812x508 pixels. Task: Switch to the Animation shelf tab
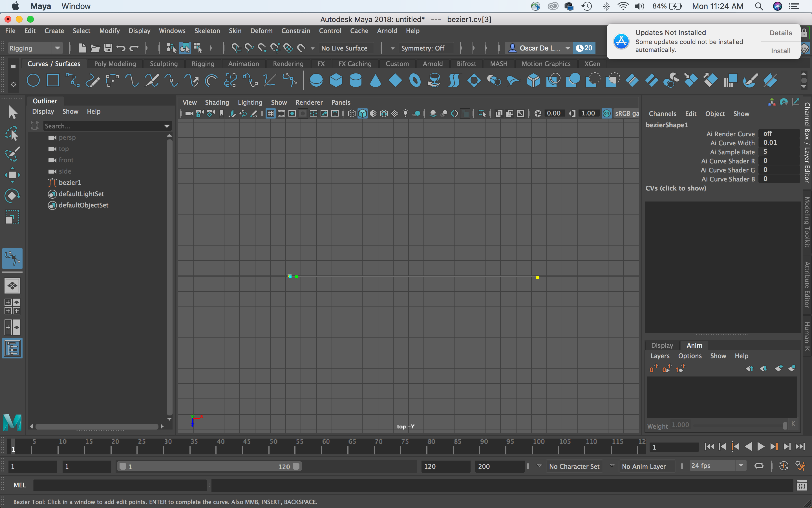tap(244, 63)
